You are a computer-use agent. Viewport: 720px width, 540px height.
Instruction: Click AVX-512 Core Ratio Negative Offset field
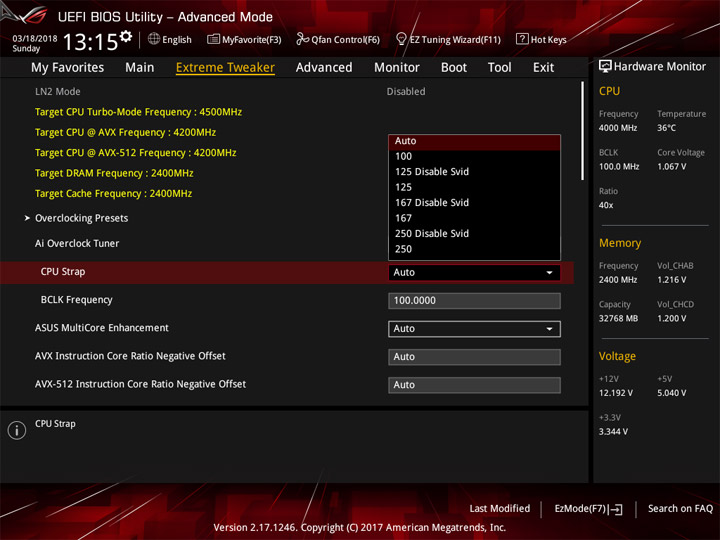(474, 385)
